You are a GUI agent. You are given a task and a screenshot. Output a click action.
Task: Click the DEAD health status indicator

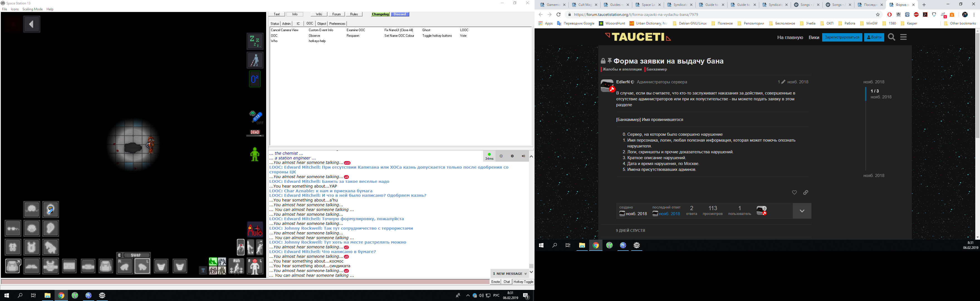click(255, 133)
